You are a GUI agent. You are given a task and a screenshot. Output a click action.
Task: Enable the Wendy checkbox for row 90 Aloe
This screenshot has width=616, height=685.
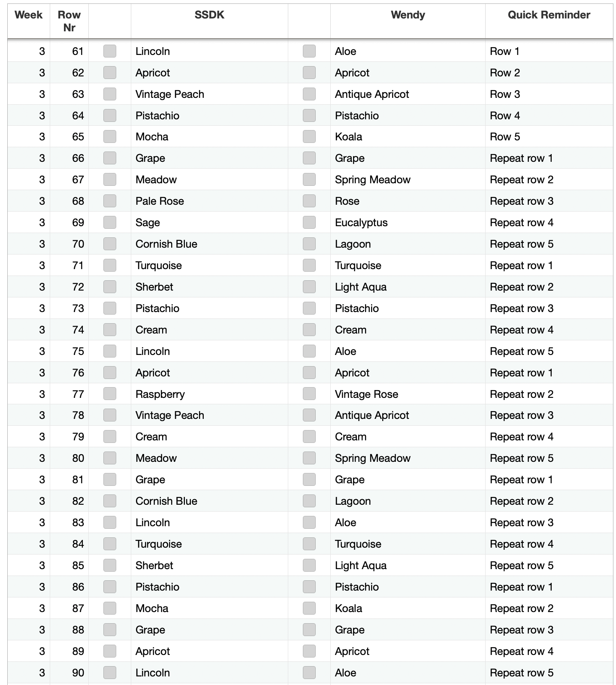point(309,673)
